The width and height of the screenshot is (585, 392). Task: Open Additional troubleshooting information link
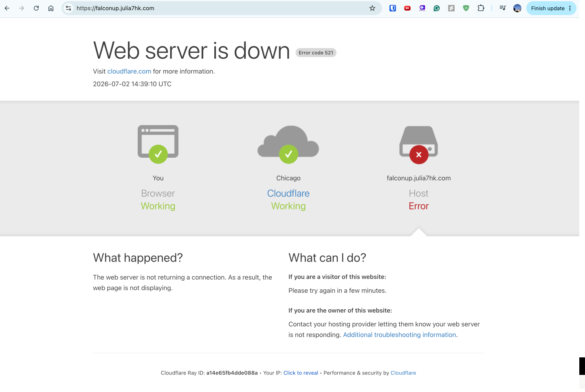[400, 335]
